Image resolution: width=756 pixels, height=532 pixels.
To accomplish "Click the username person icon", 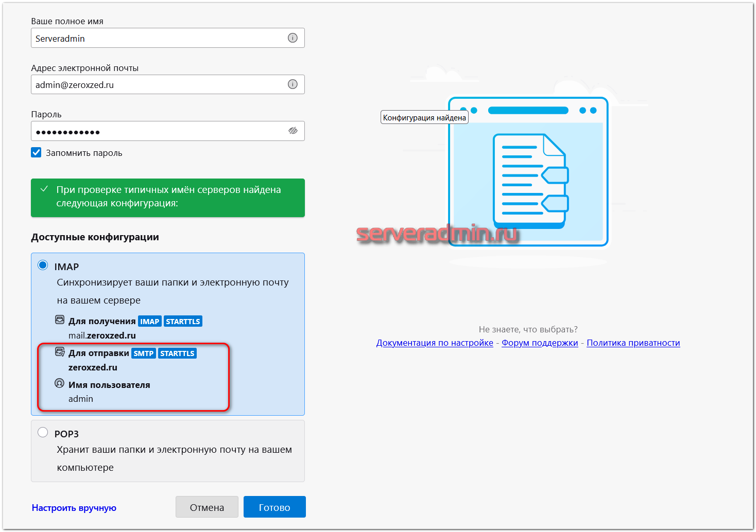I will tap(60, 384).
